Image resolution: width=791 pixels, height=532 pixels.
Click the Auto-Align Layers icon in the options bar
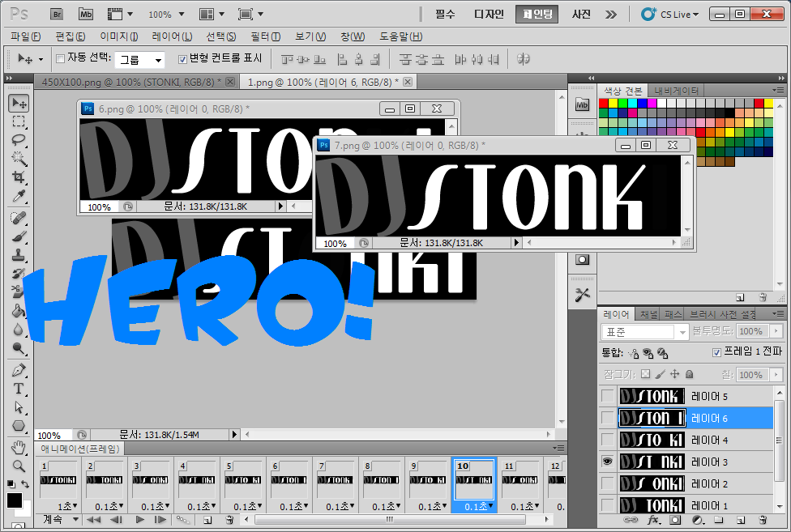tap(523, 59)
